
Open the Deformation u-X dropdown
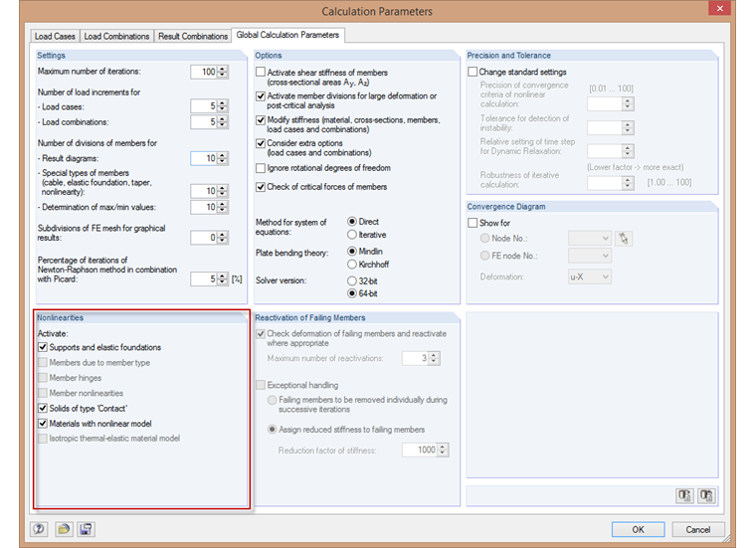pyautogui.click(x=590, y=277)
